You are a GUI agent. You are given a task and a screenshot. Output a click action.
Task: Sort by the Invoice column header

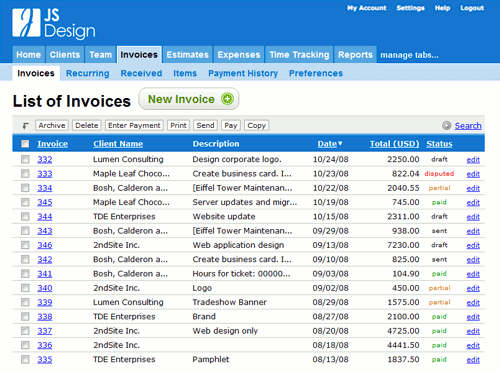coord(53,144)
